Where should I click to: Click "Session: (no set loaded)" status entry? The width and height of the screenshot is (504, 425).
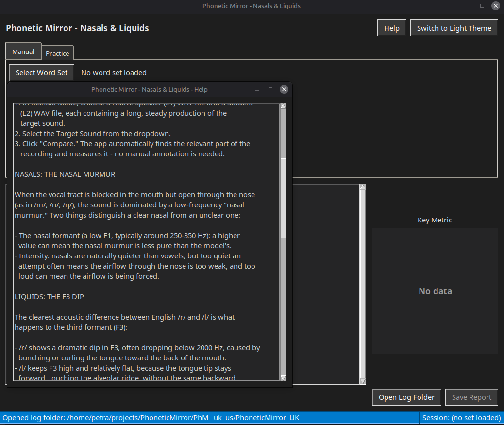pyautogui.click(x=461, y=418)
